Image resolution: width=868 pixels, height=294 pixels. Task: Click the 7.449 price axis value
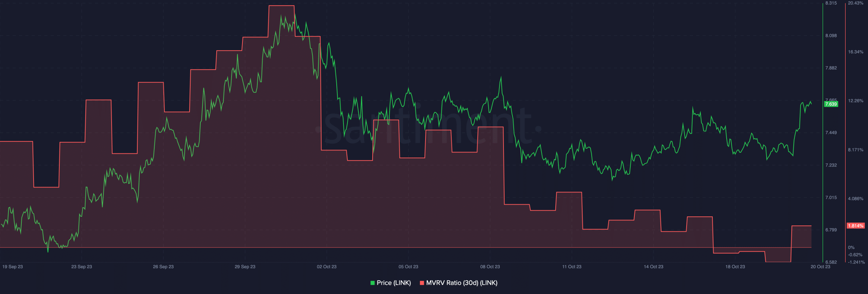click(831, 133)
